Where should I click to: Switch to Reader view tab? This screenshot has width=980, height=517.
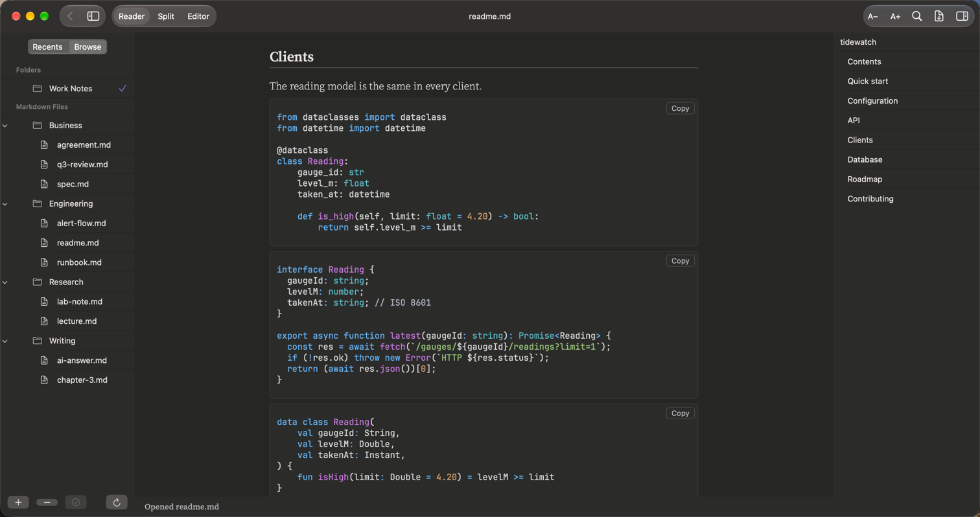[132, 16]
